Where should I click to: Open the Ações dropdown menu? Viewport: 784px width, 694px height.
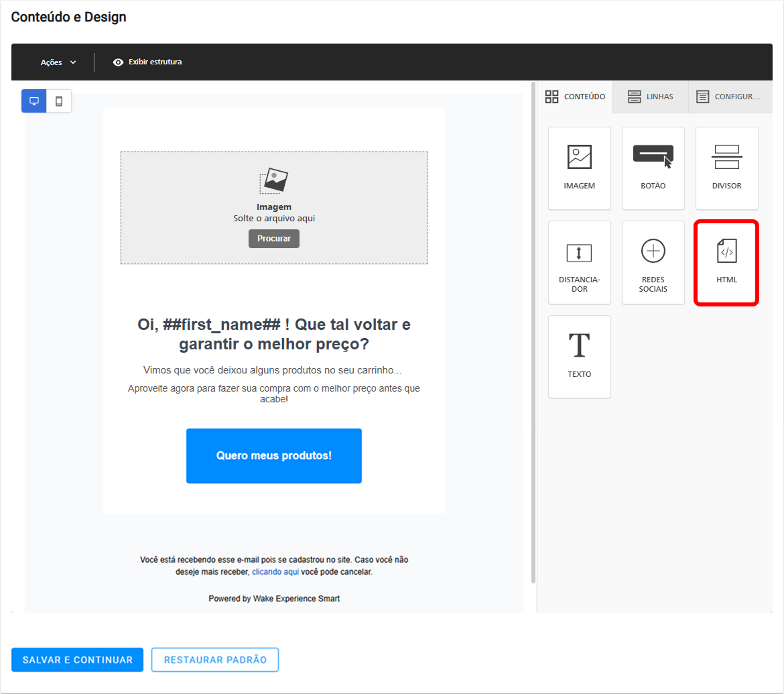(x=58, y=62)
